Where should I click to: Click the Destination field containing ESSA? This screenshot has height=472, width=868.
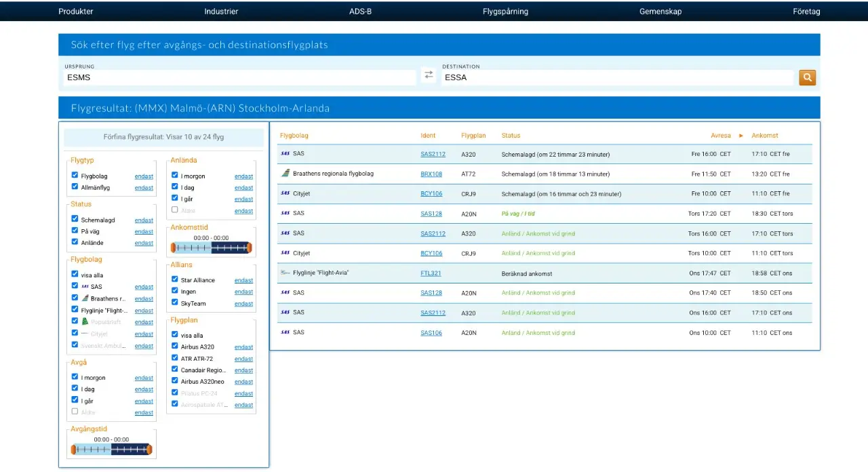[617, 77]
